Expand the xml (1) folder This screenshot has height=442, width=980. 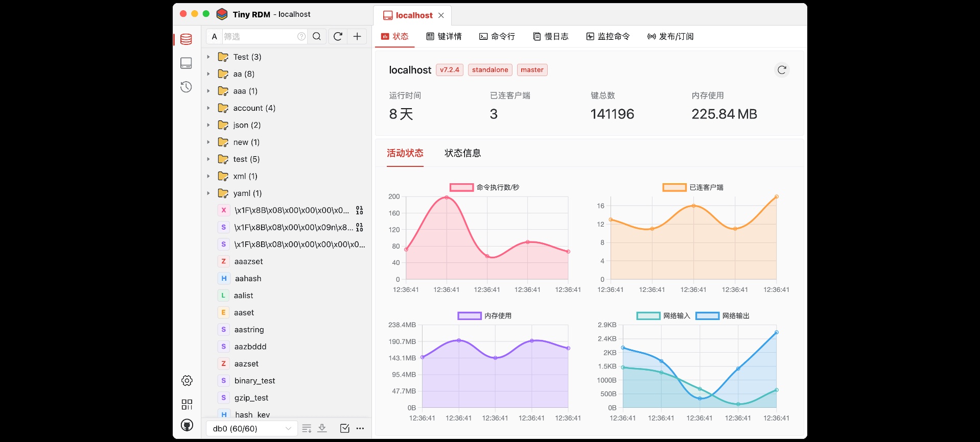(x=208, y=176)
